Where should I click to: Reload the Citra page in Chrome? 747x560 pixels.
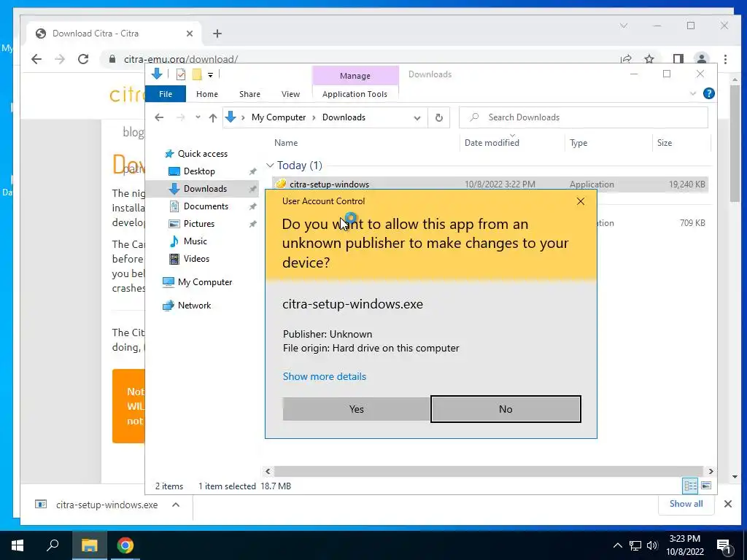(x=83, y=59)
